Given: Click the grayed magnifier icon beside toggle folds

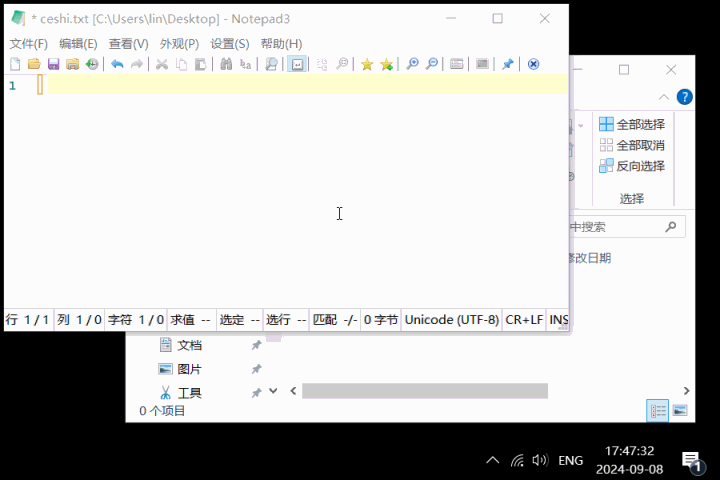Looking at the screenshot, I should coord(342,64).
